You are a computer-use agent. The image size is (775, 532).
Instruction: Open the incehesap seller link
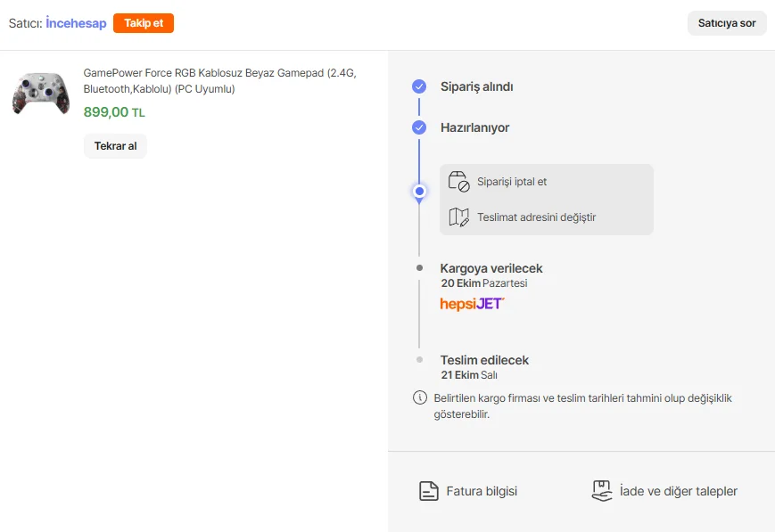[76, 23]
